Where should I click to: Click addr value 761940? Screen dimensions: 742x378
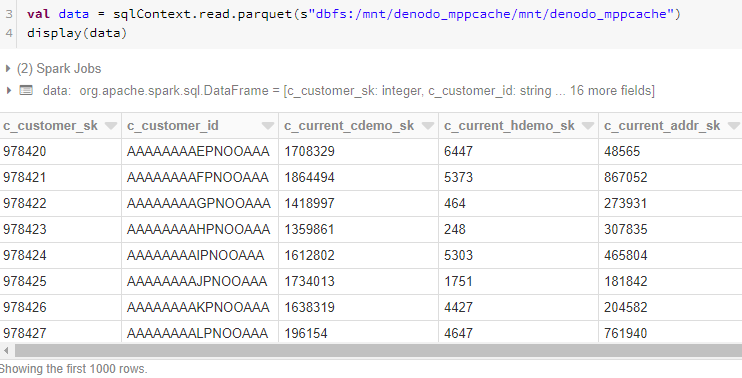pos(626,333)
